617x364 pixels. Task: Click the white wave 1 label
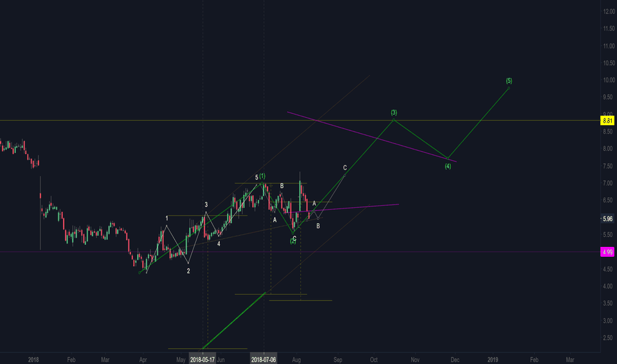pos(167,218)
